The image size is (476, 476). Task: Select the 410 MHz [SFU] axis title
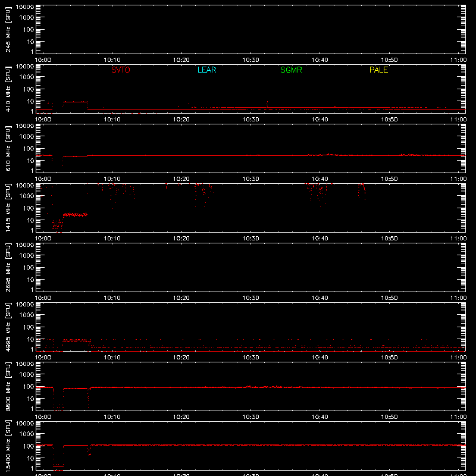[8, 89]
